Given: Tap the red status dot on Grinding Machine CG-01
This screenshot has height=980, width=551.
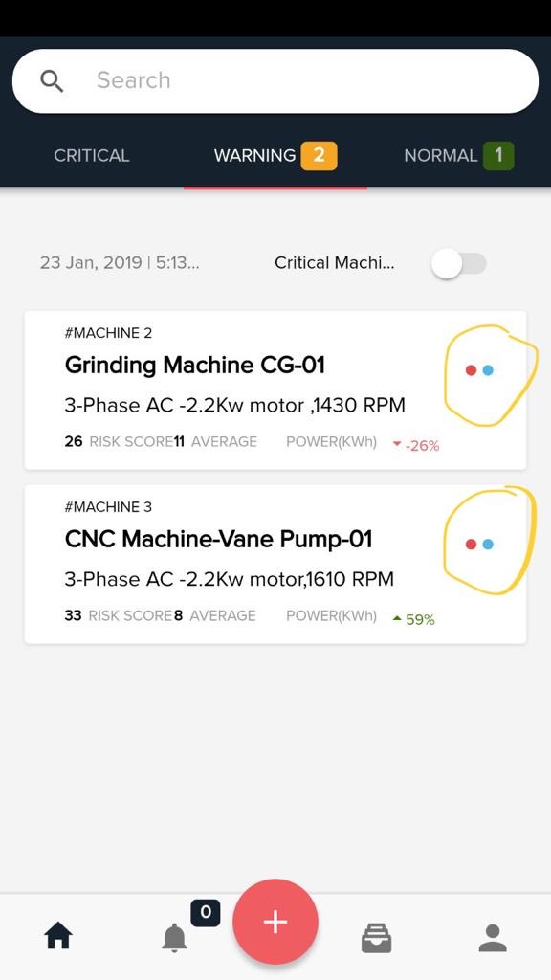Looking at the screenshot, I should pyautogui.click(x=472, y=368).
